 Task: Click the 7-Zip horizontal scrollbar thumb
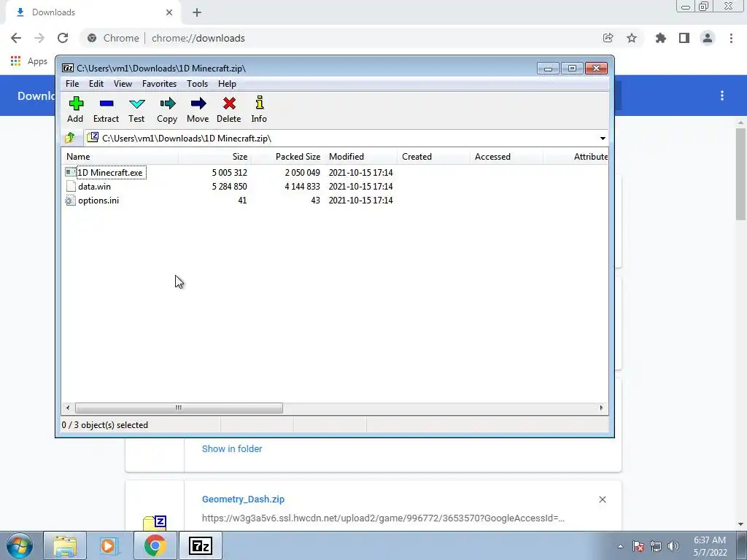click(x=179, y=408)
